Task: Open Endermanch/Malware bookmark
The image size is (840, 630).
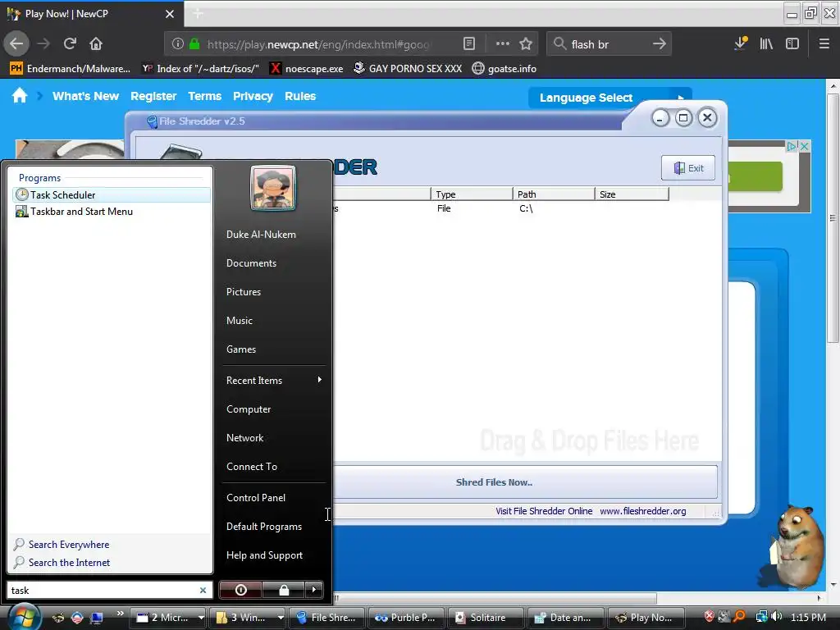Action: click(70, 69)
